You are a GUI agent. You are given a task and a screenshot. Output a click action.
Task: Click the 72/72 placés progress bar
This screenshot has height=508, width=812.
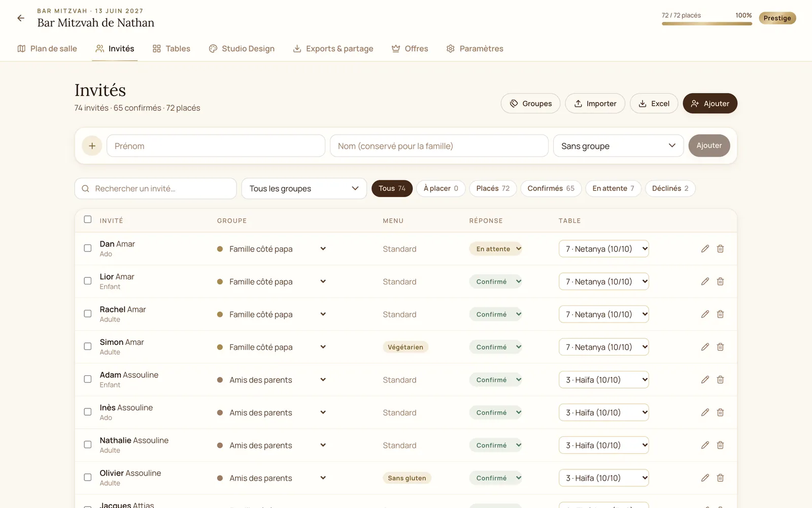pyautogui.click(x=707, y=24)
